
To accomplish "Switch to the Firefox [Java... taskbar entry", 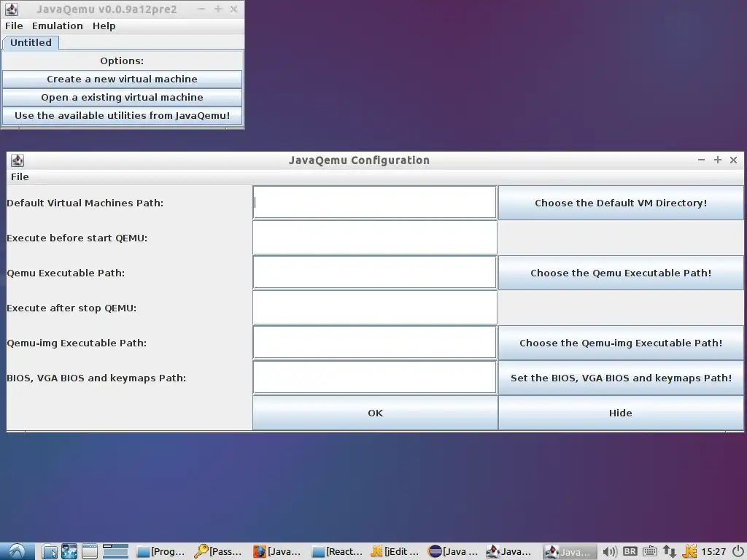I will 278,551.
